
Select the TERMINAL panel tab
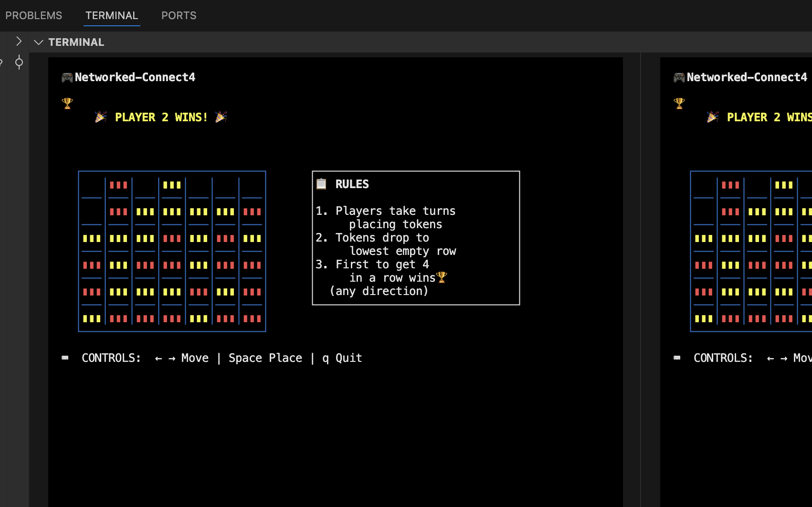click(112, 15)
